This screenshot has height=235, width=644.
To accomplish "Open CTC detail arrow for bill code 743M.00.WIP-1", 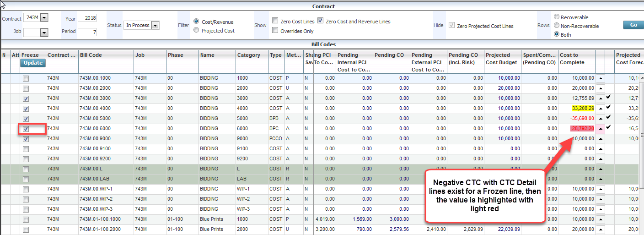I will pos(600,189).
